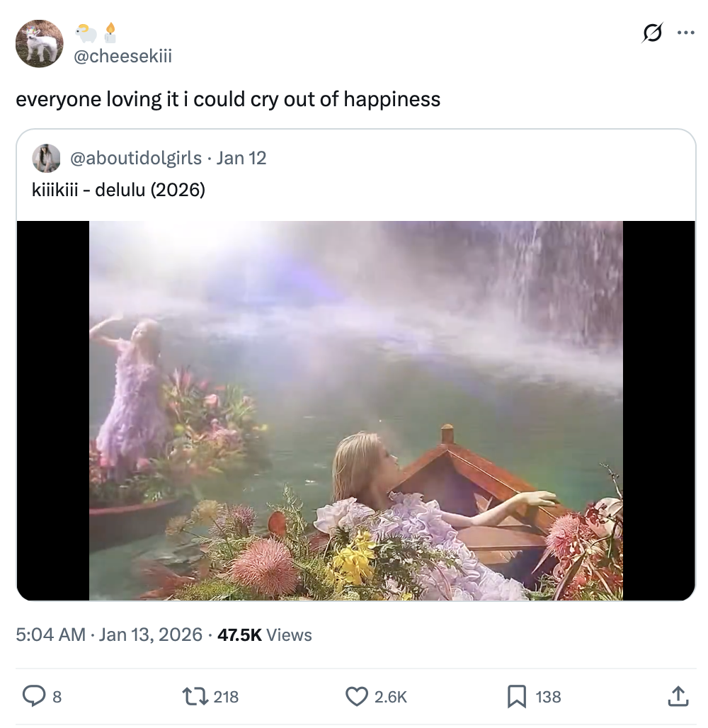Repost this tweet using the arrows icon
The width and height of the screenshot is (708, 728).
(x=194, y=697)
